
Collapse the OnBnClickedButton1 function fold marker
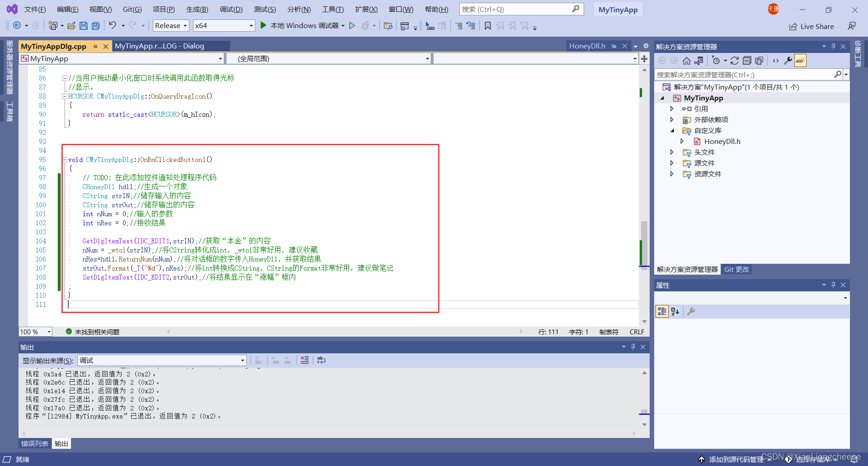point(65,160)
